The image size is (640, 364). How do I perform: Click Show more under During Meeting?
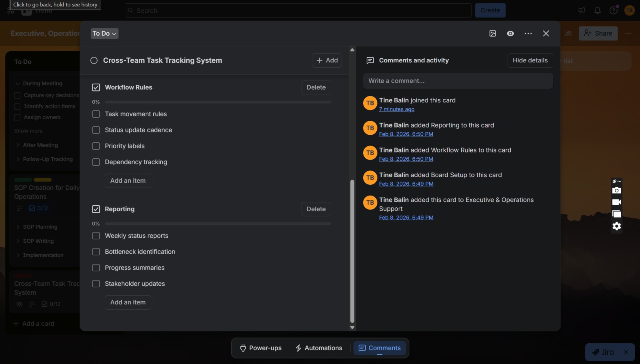(x=28, y=131)
